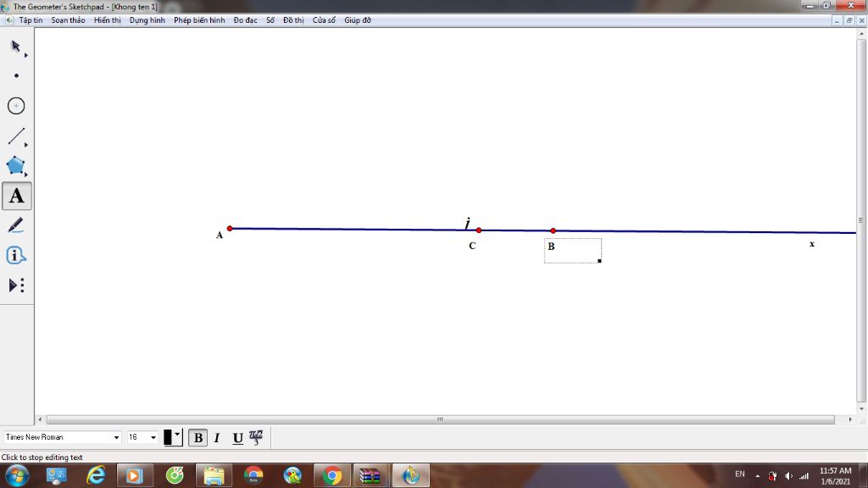Click the EN language indicator

click(x=739, y=474)
